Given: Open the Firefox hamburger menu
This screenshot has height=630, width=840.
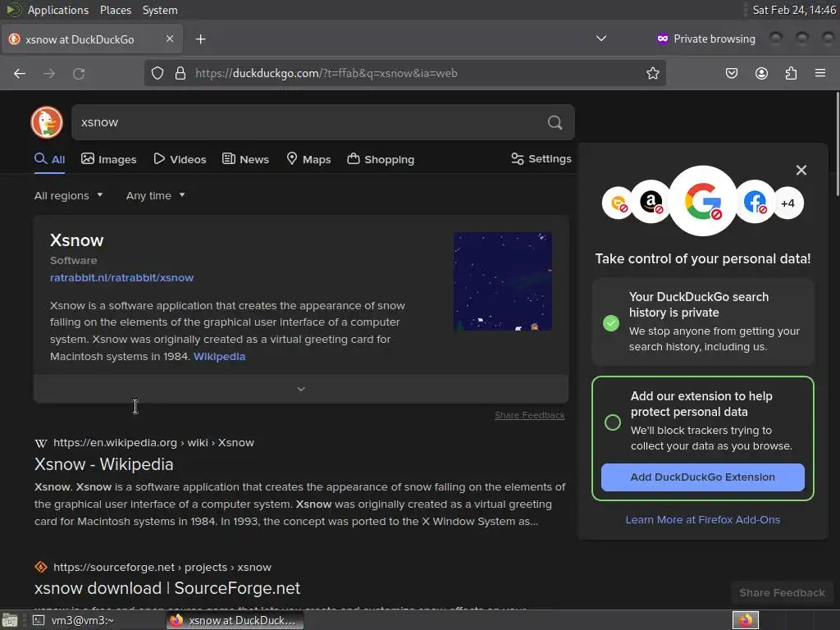Looking at the screenshot, I should (x=820, y=73).
